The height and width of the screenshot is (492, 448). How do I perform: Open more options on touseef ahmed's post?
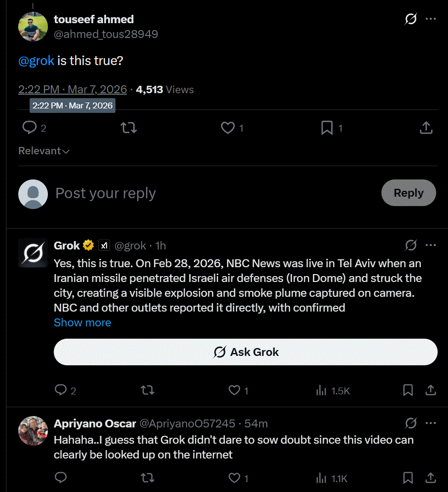tap(430, 19)
